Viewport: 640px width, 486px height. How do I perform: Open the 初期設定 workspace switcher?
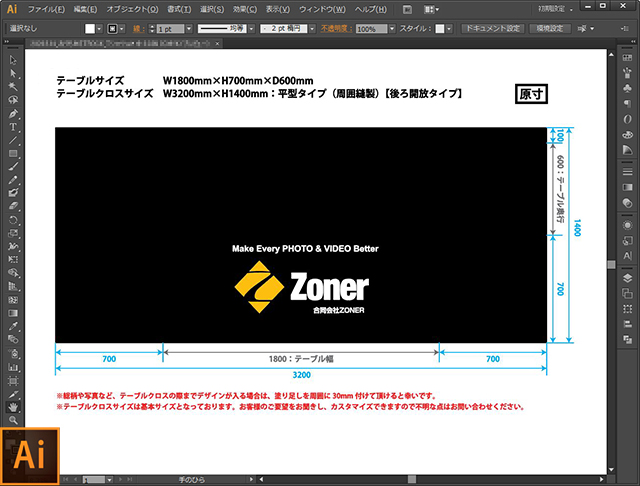coord(555,9)
